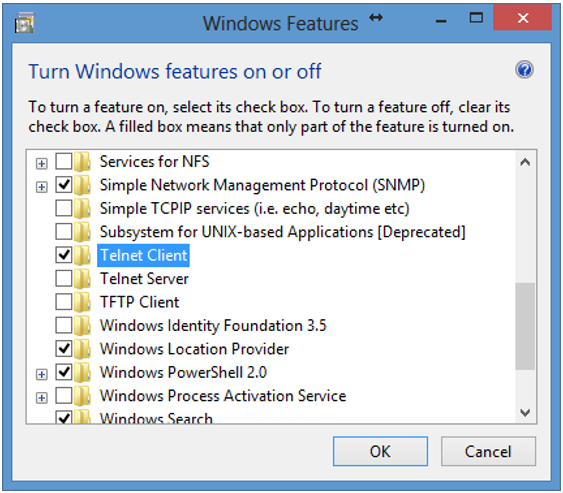
Task: Click the folder icon beside Subsystem for UNIX-based Applications
Action: (x=83, y=232)
